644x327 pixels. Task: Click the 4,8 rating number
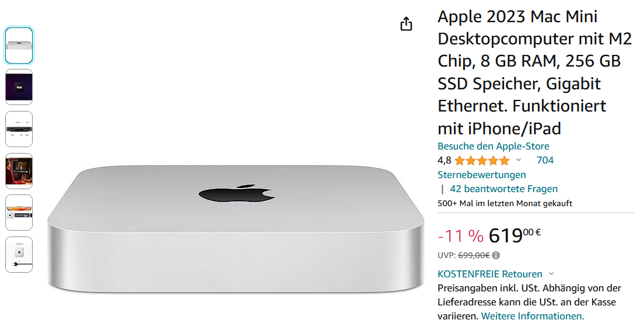444,161
